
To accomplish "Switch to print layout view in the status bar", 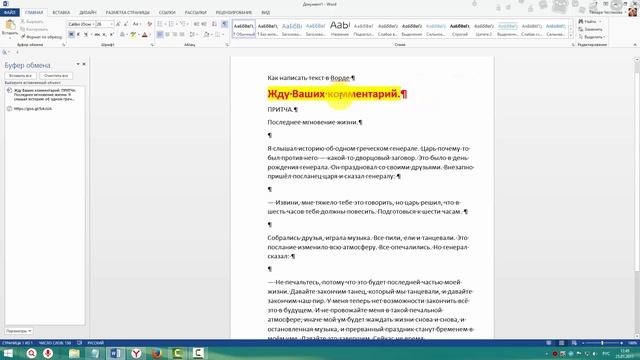I will [x=562, y=343].
